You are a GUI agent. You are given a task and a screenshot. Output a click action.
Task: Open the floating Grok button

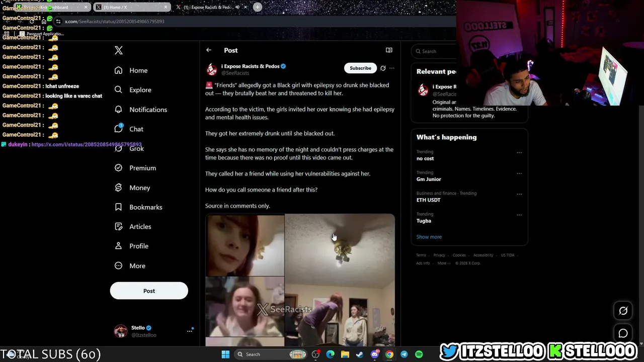[x=623, y=311]
